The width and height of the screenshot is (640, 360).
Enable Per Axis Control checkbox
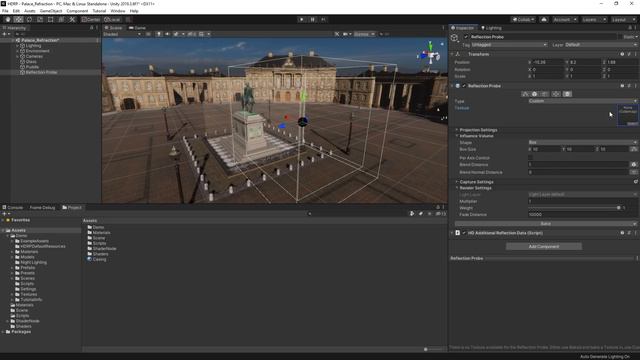(x=530, y=158)
